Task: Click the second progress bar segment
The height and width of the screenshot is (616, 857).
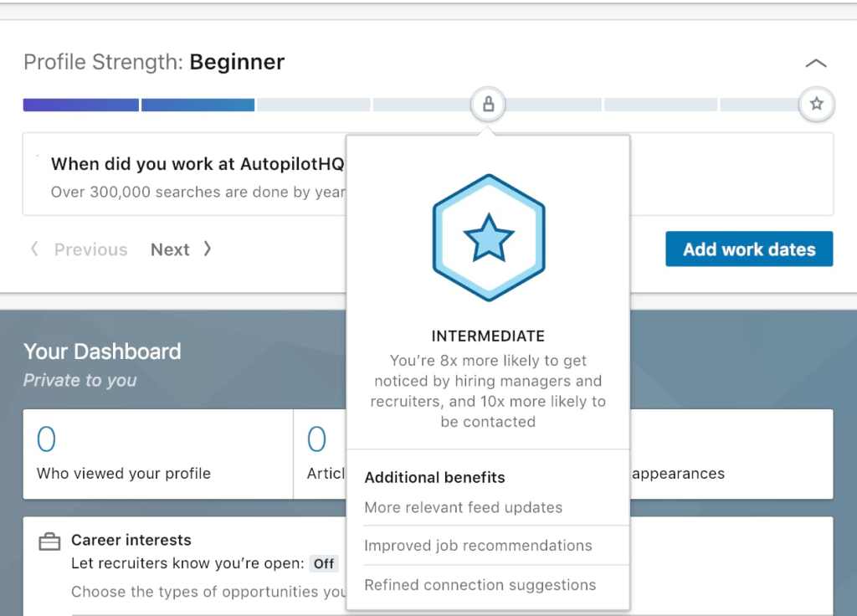Action: pyautogui.click(x=198, y=104)
